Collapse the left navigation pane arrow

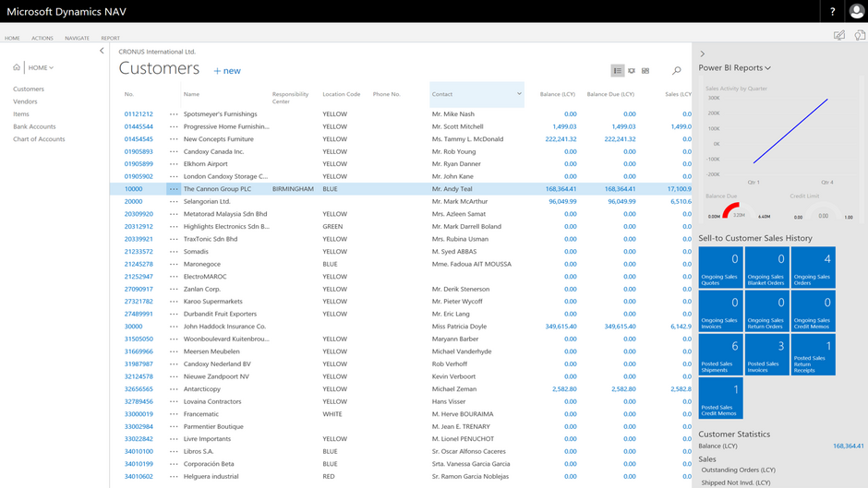click(x=102, y=51)
